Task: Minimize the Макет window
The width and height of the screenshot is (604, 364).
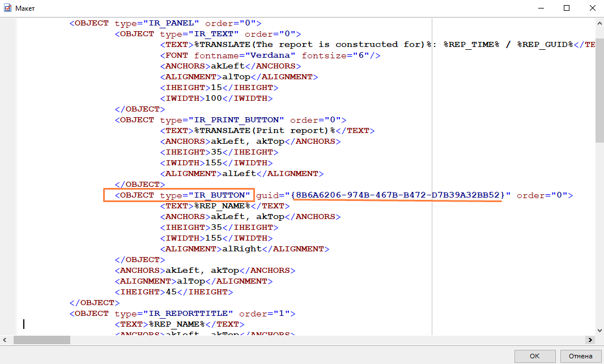Action: click(541, 8)
